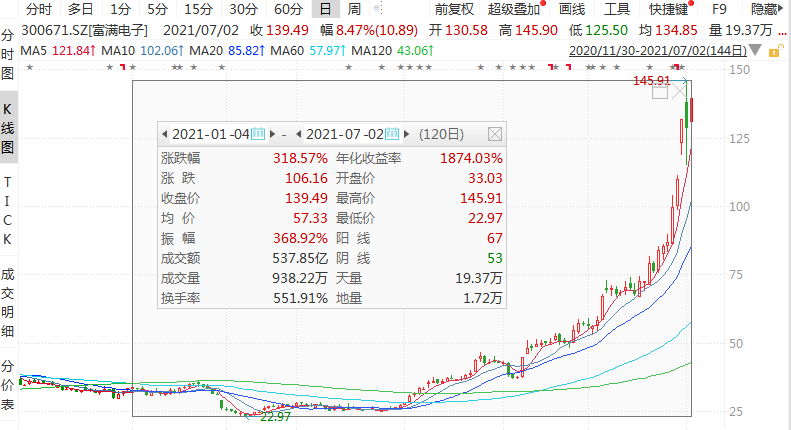Open the start date calendar picker for 2021-01-04
Screen dimensions: 791x430
click(x=258, y=134)
